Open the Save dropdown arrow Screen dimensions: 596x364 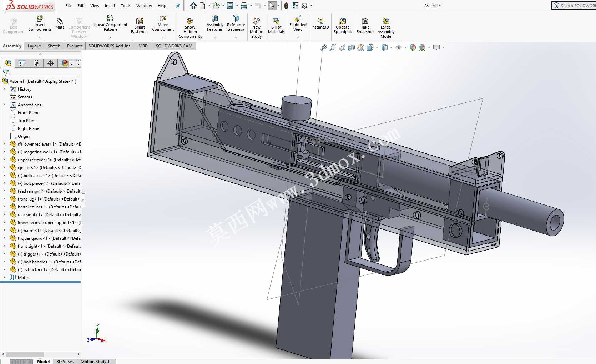pyautogui.click(x=237, y=6)
